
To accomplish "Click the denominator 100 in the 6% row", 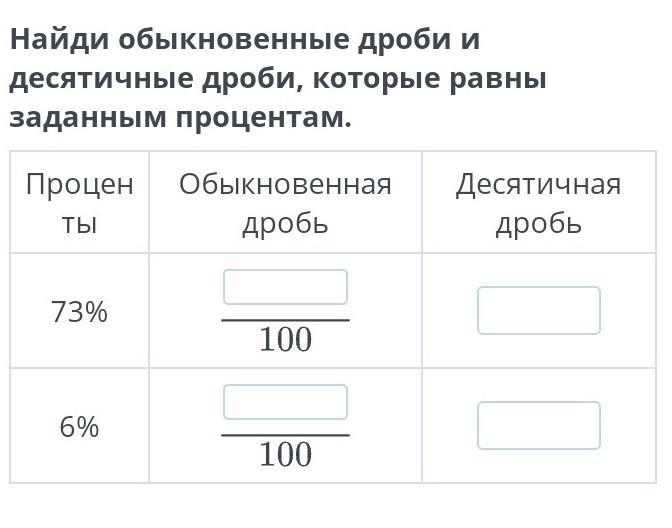I will pos(285,456).
